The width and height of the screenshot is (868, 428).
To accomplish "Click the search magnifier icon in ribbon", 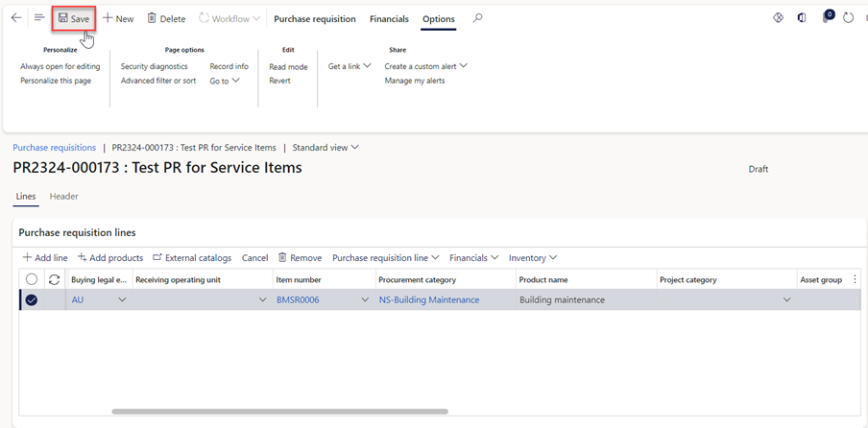I will 477,18.
